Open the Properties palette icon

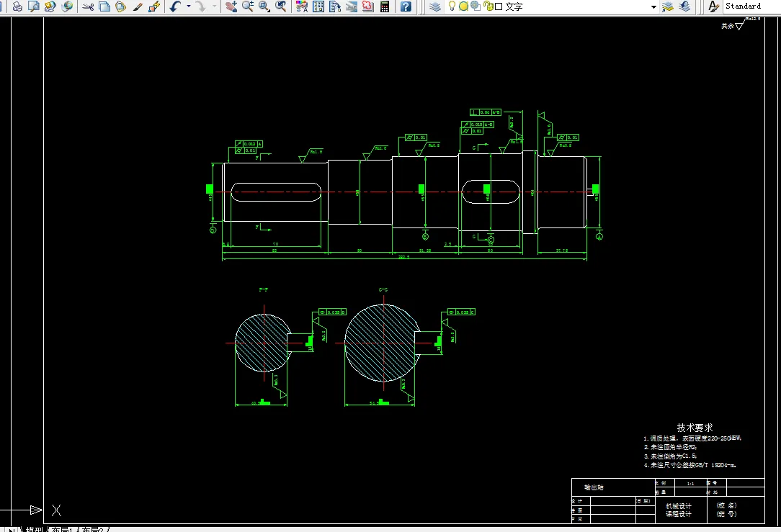(x=302, y=6)
